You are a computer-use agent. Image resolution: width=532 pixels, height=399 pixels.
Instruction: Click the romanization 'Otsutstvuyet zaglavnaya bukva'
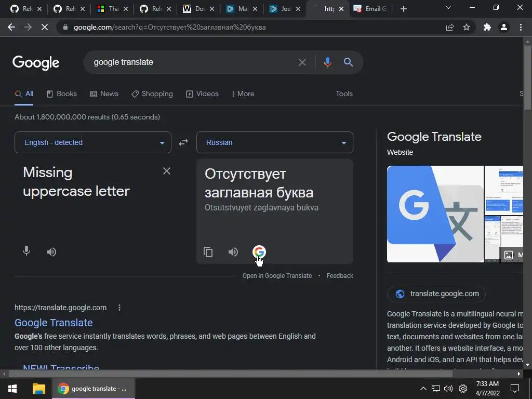(262, 208)
